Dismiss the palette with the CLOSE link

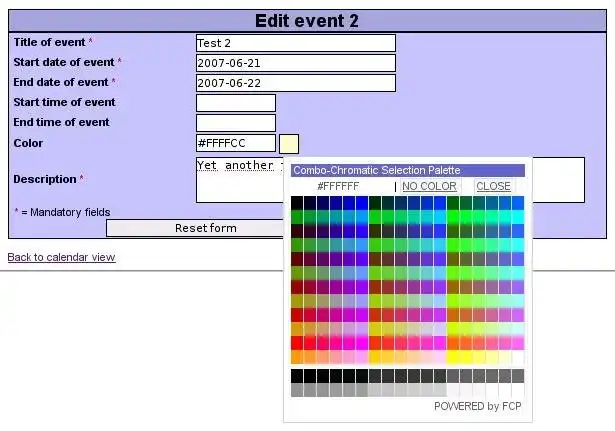point(493,186)
